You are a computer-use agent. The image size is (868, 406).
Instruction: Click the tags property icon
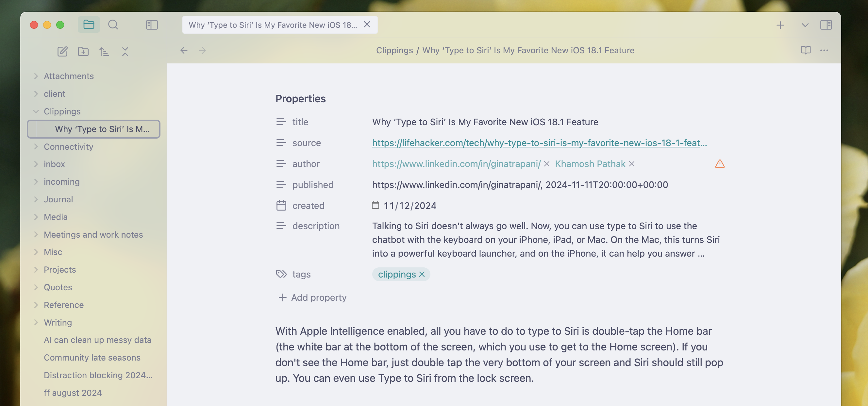[x=281, y=274]
